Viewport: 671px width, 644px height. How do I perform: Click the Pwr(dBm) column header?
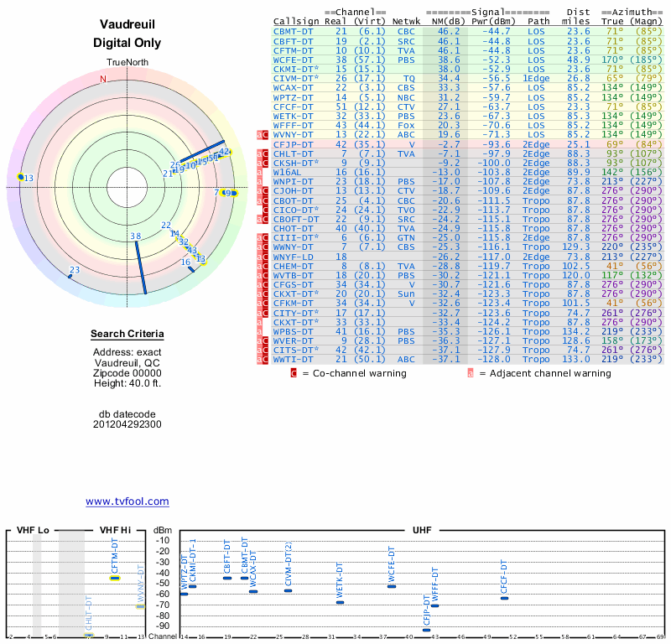coord(493,22)
